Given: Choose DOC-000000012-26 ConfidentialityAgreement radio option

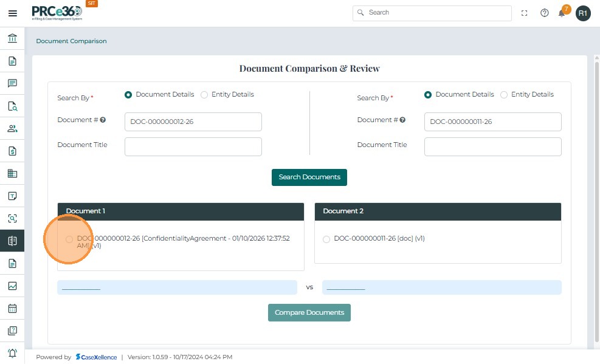Looking at the screenshot, I should pos(69,239).
